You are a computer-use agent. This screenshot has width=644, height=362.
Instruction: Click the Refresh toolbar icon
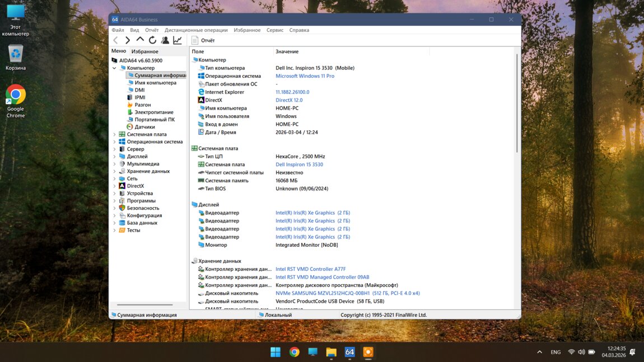coord(152,40)
